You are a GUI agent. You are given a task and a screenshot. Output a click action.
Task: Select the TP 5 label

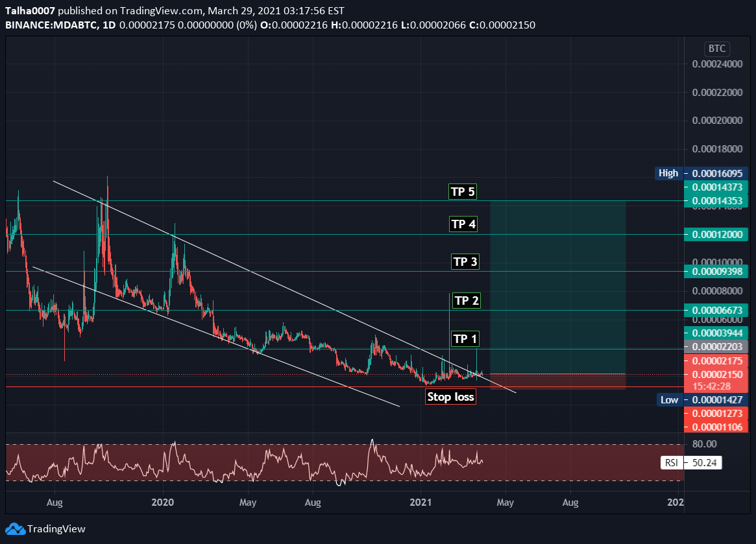pyautogui.click(x=463, y=192)
